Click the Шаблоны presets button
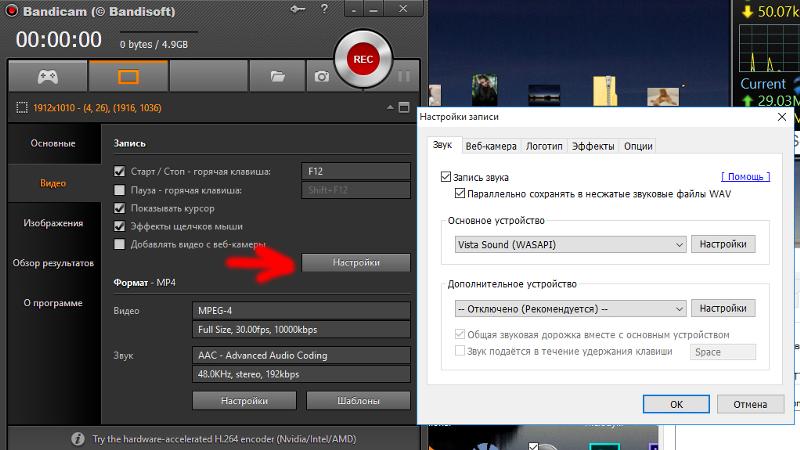 tap(358, 401)
